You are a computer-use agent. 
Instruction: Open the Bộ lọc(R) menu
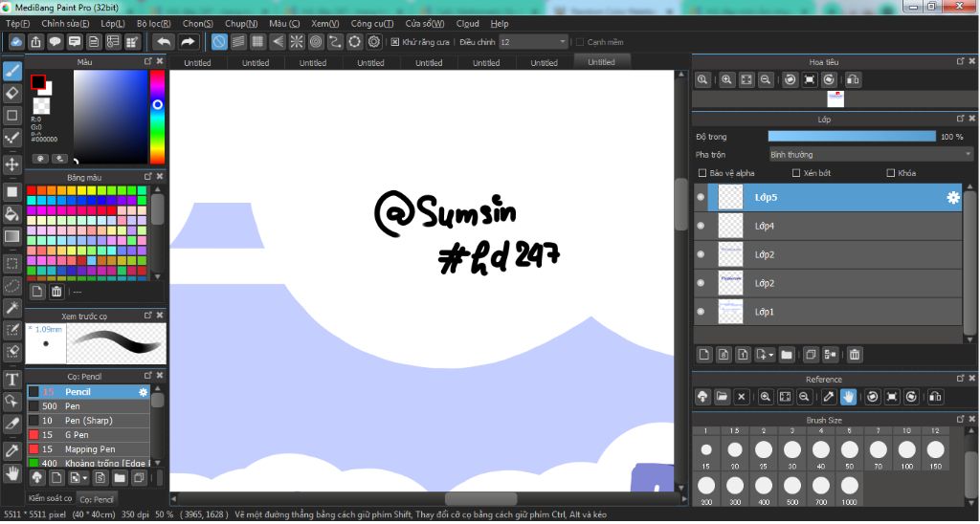(154, 24)
